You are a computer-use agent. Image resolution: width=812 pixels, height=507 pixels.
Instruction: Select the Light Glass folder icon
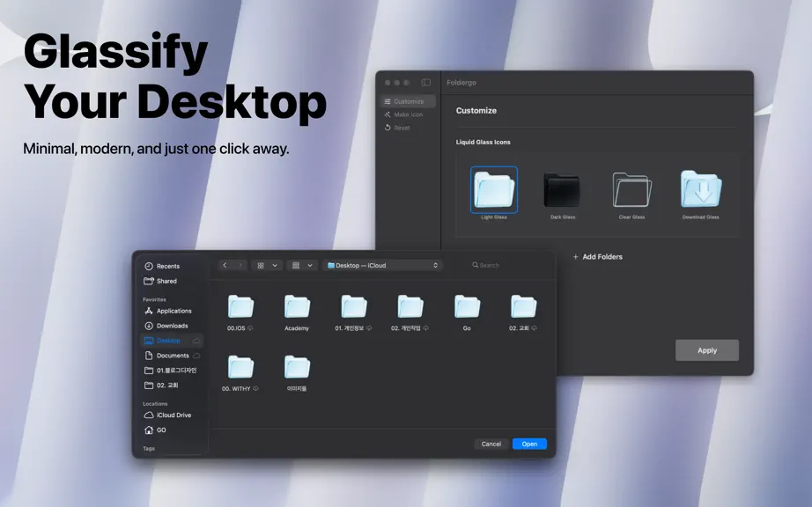click(493, 190)
